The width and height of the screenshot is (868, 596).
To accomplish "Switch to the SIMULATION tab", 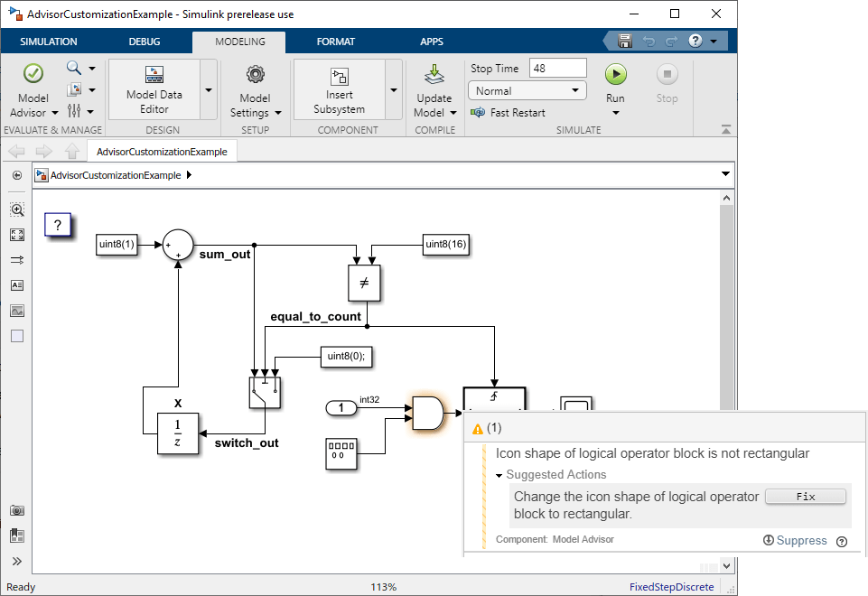I will (x=49, y=42).
